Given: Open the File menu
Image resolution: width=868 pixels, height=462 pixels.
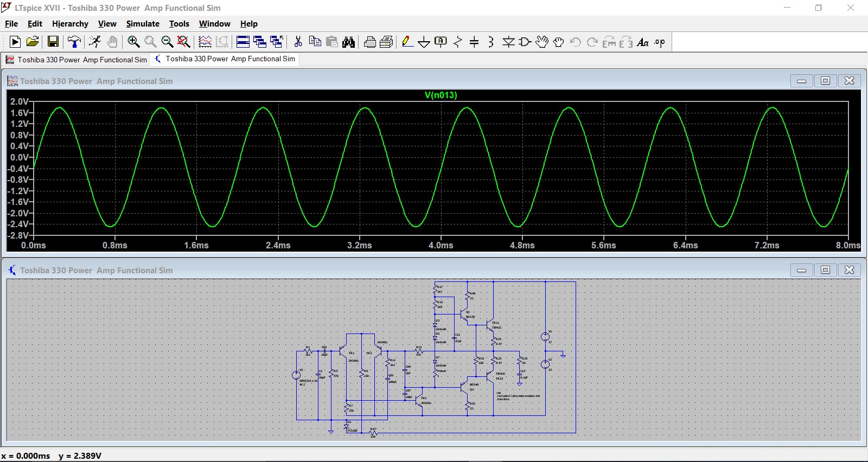Looking at the screenshot, I should point(11,24).
